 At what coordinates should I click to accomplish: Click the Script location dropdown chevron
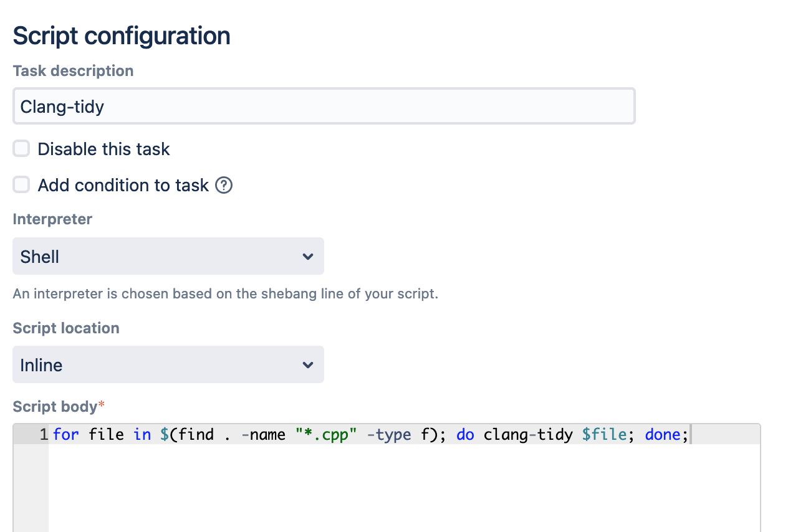pos(307,364)
